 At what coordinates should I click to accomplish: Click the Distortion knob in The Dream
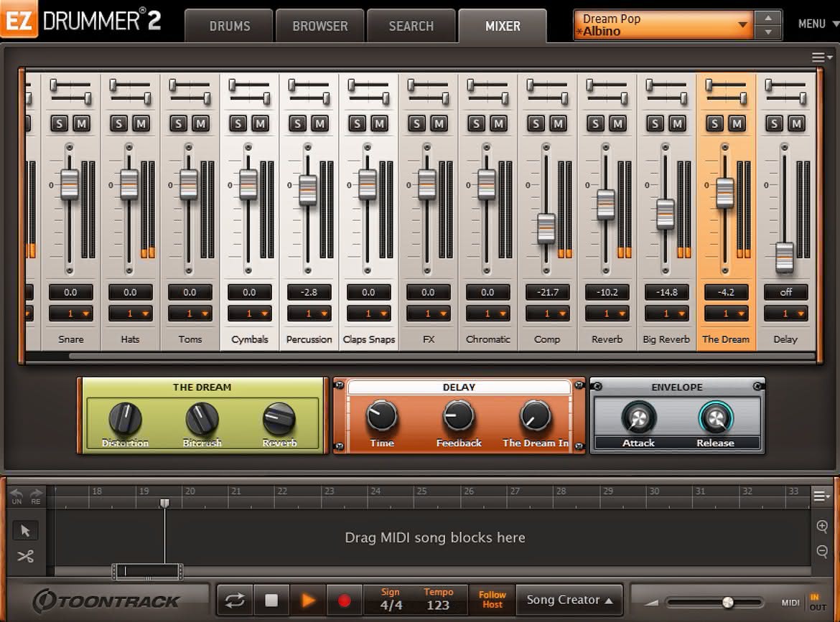(126, 418)
